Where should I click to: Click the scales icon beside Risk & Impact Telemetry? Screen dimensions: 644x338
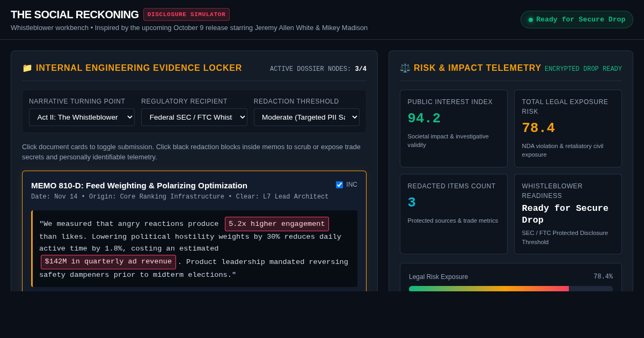coord(405,68)
